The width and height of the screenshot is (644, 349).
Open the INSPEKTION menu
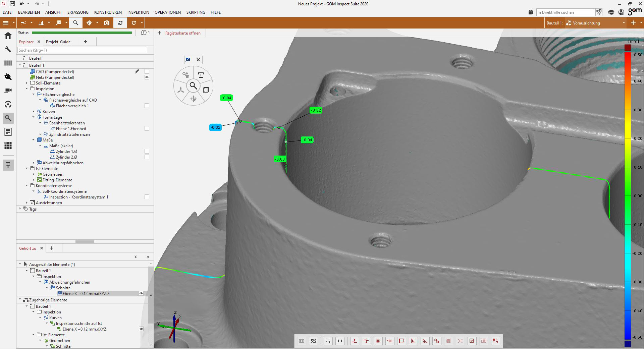click(x=138, y=12)
